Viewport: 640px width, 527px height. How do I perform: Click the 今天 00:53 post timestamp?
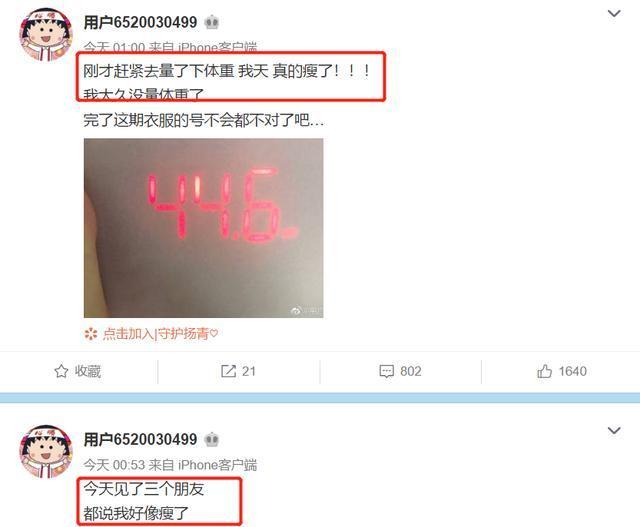point(114,465)
